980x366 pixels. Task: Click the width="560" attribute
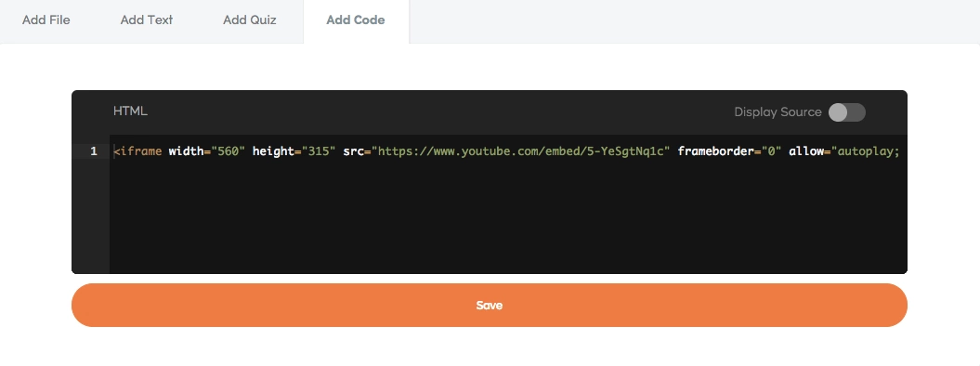pyautogui.click(x=207, y=151)
